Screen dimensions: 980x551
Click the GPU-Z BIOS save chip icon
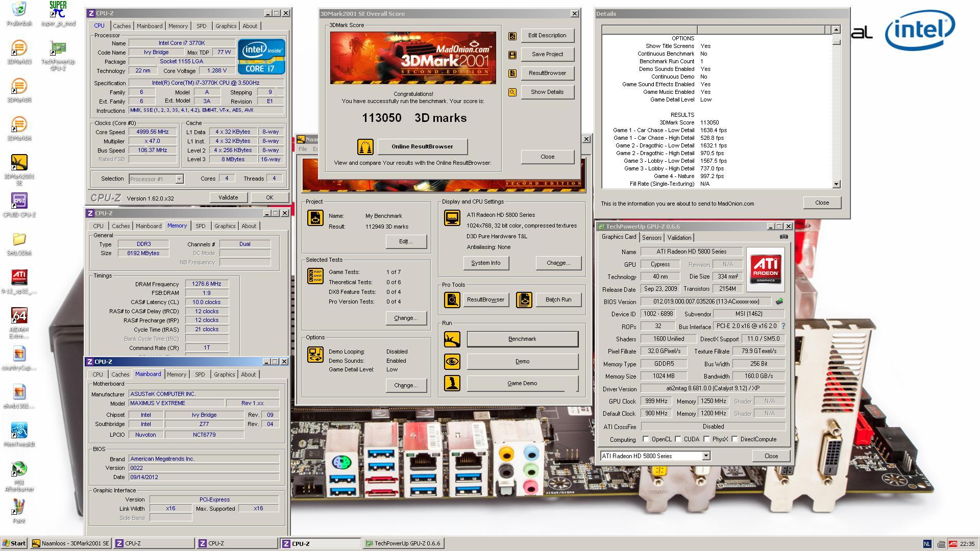[x=779, y=302]
